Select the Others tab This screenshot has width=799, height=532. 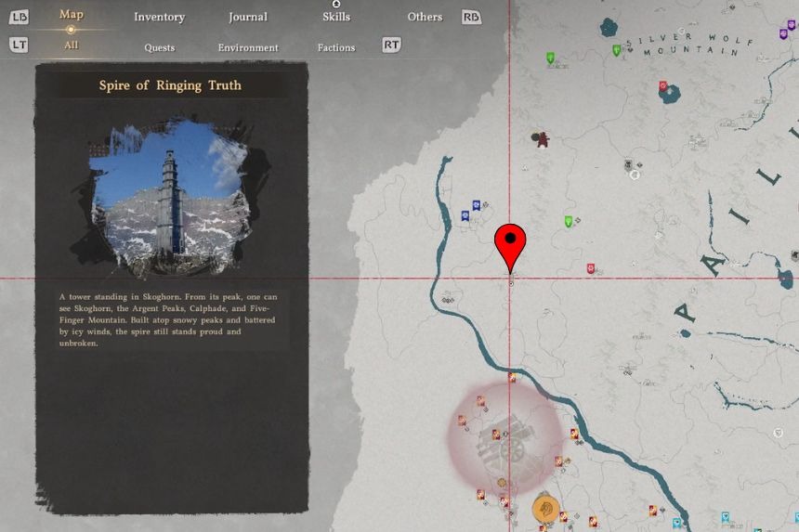coord(425,17)
